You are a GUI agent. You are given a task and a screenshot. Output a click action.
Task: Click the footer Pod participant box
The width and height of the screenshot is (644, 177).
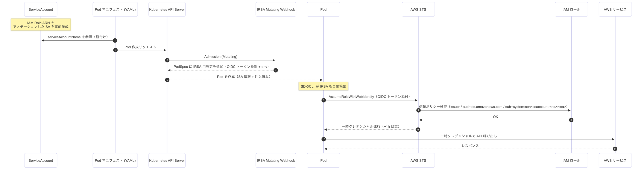click(323, 160)
